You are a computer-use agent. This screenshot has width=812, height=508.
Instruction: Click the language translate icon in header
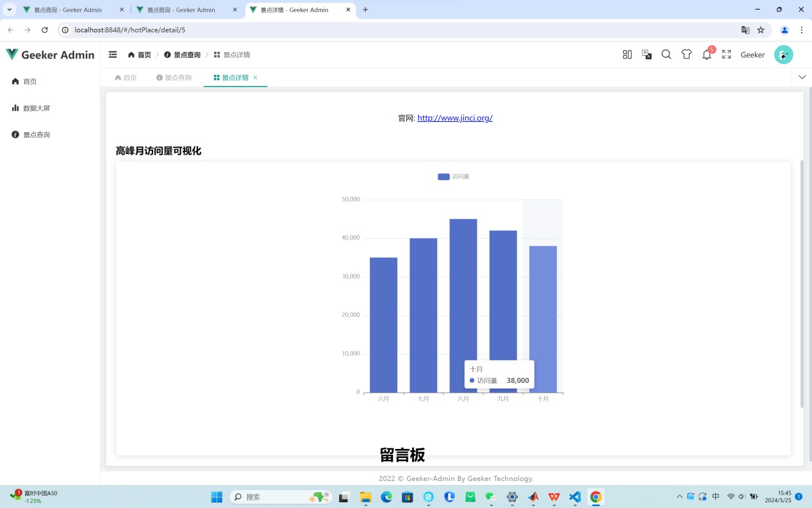click(647, 55)
